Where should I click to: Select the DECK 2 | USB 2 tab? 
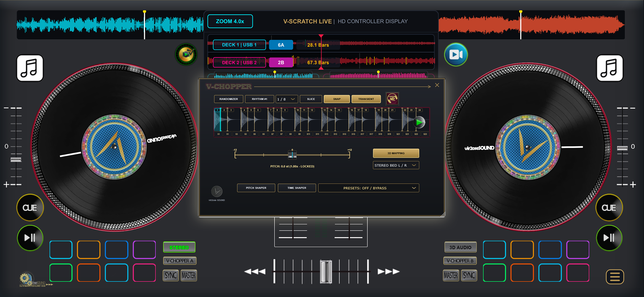coord(239,62)
